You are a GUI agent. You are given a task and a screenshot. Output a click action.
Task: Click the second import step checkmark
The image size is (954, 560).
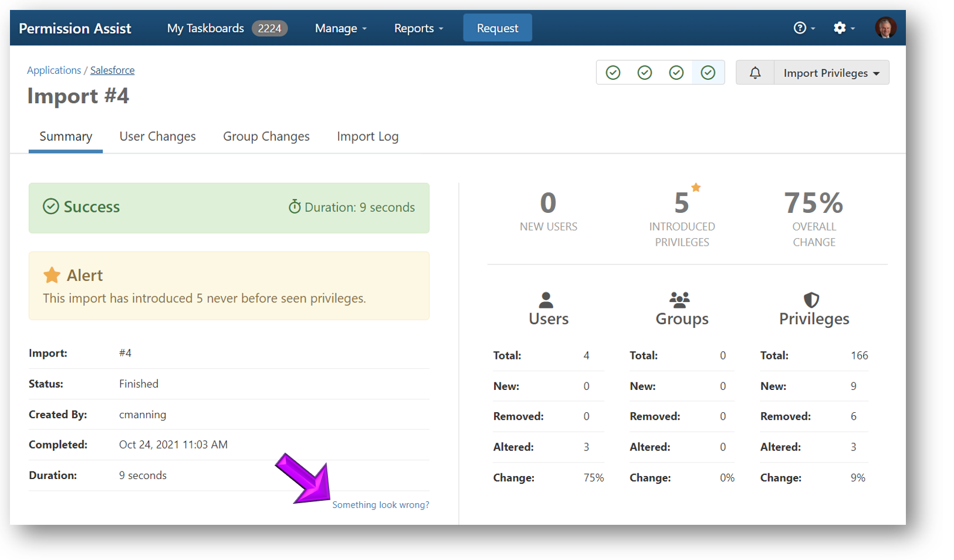point(645,73)
